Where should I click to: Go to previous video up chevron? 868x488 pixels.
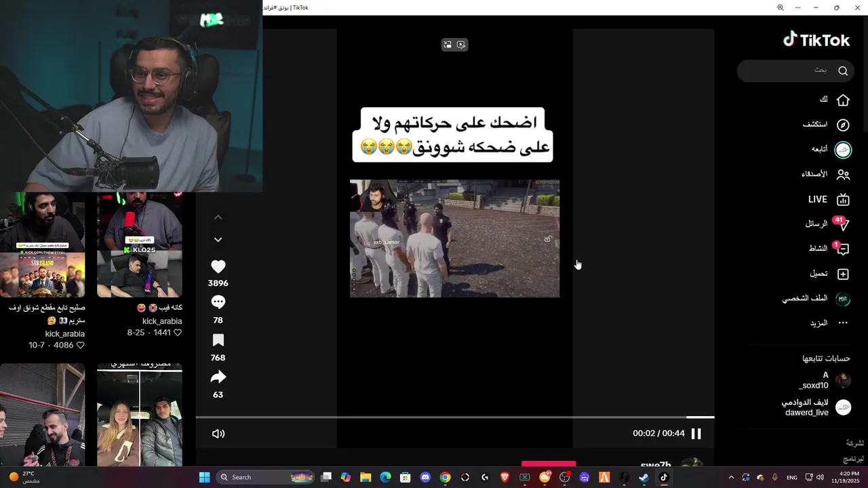[x=218, y=218]
